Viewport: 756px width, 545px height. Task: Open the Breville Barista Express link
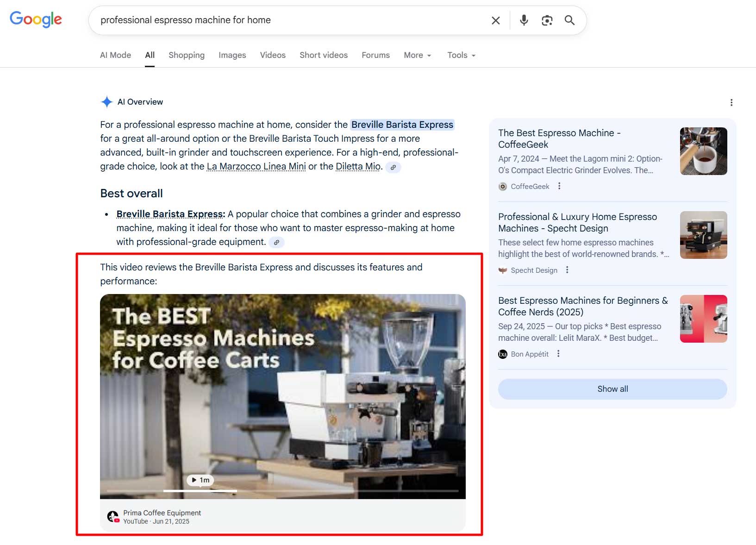(402, 125)
